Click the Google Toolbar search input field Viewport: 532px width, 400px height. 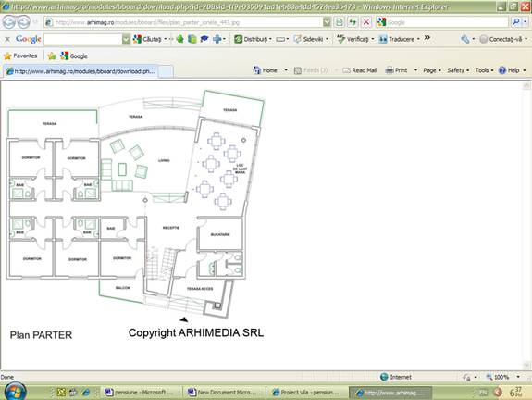(82, 40)
